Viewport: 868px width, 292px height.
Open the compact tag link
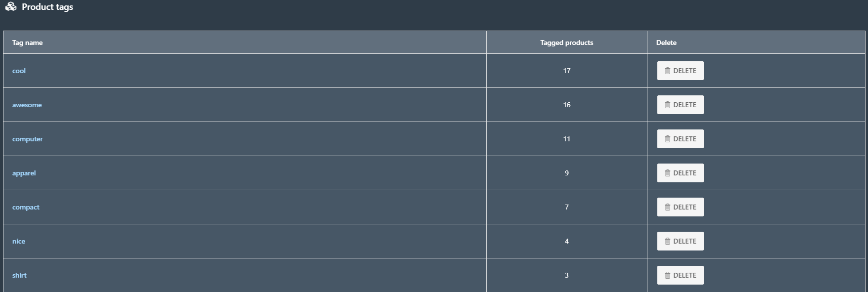click(x=26, y=207)
